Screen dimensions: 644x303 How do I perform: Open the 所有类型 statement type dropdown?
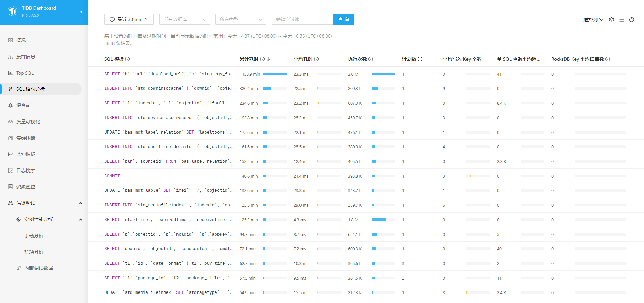pyautogui.click(x=241, y=19)
